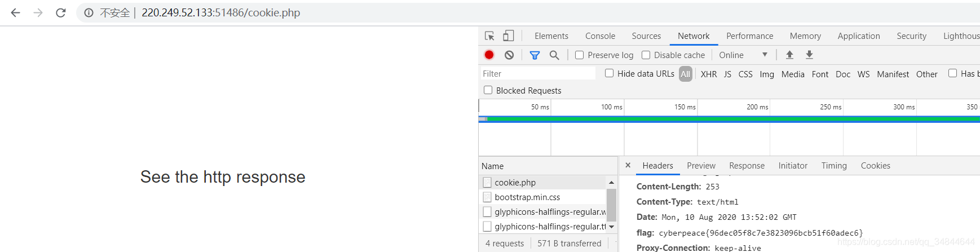The width and height of the screenshot is (980, 252).
Task: Filter requests by CSS
Action: pos(745,74)
